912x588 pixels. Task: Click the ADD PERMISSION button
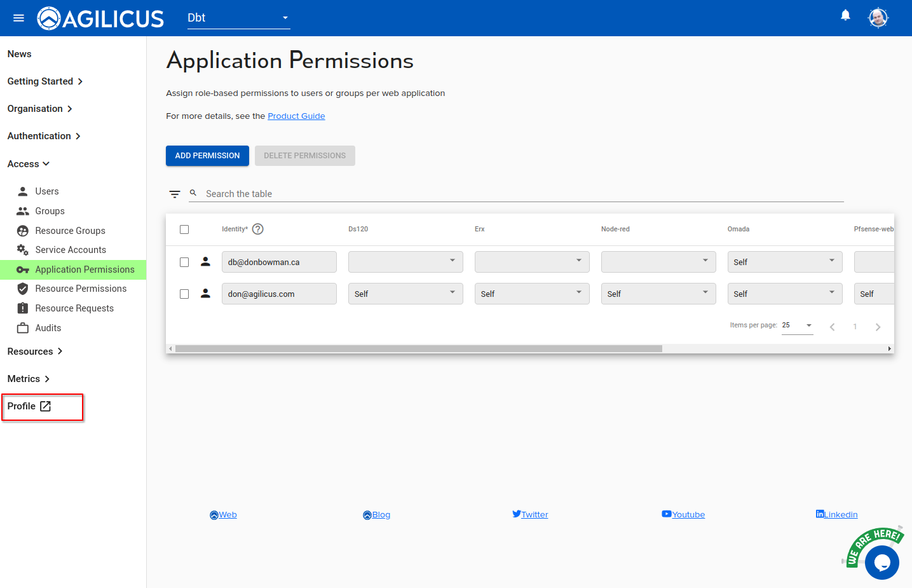pyautogui.click(x=207, y=156)
